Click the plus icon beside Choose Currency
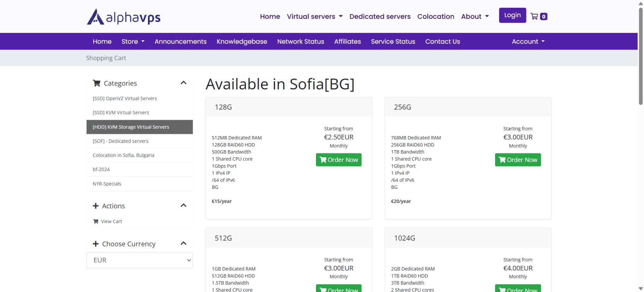The width and height of the screenshot is (644, 292). (95, 244)
